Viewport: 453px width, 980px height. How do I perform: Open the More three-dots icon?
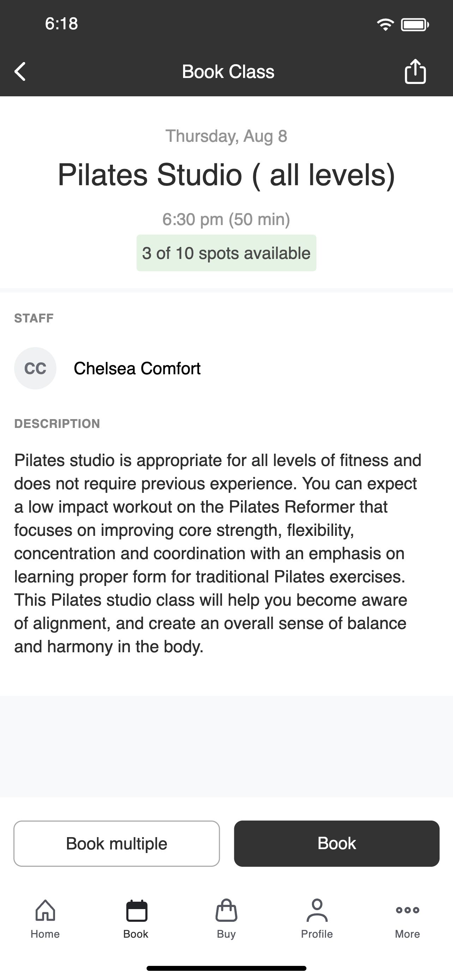[407, 910]
